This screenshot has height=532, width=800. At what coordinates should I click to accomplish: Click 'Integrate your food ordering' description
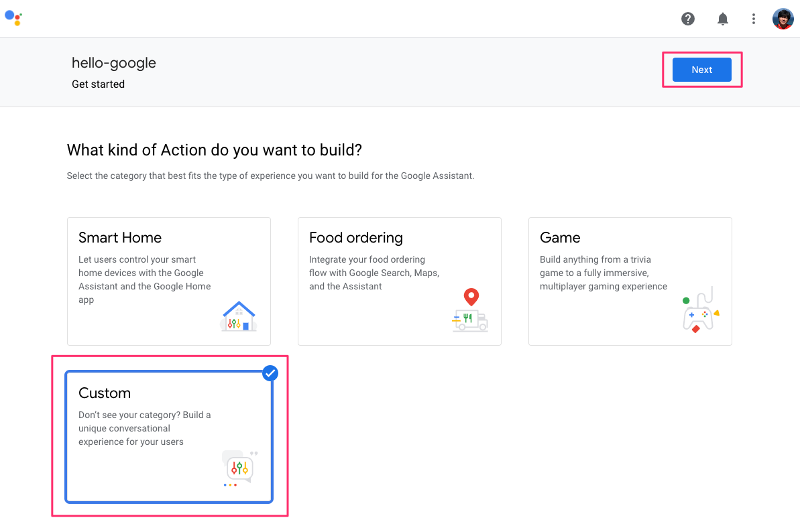374,273
